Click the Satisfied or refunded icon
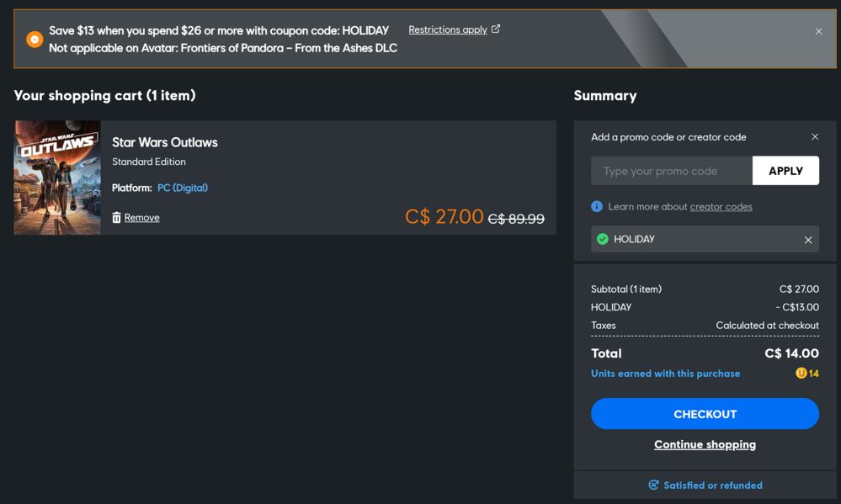This screenshot has width=841, height=504. [653, 485]
